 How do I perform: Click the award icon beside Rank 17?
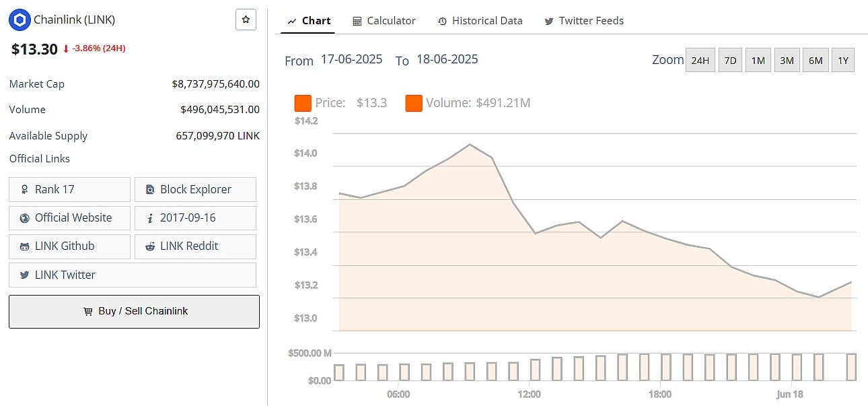tap(25, 190)
